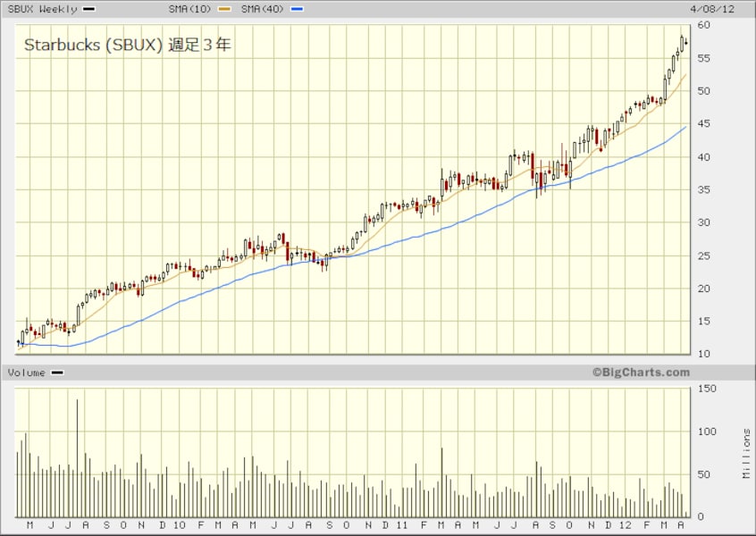The height and width of the screenshot is (536, 756).
Task: Click price axis label "45"
Action: click(x=703, y=124)
